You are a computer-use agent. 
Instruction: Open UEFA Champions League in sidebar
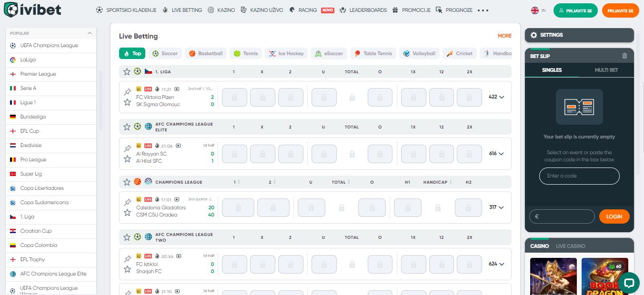[x=51, y=46]
